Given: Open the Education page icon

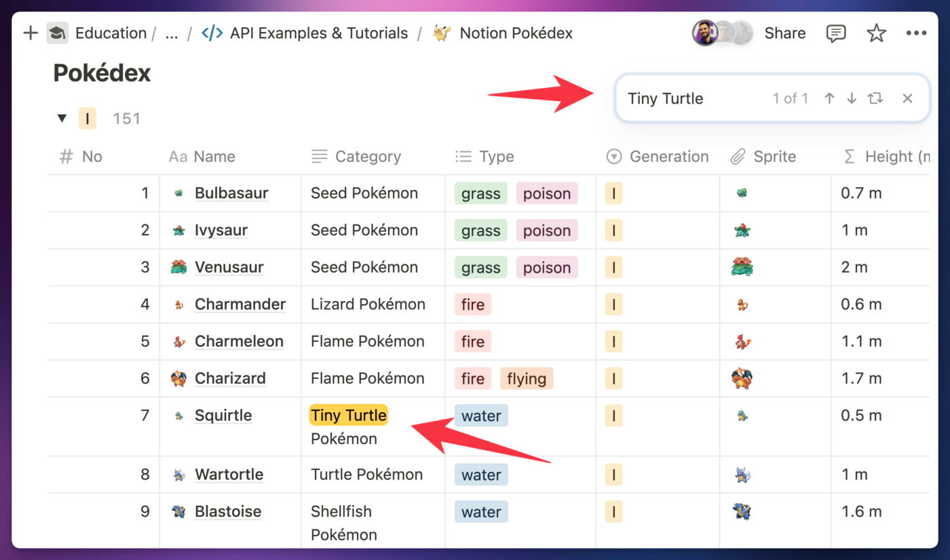Looking at the screenshot, I should [x=58, y=33].
